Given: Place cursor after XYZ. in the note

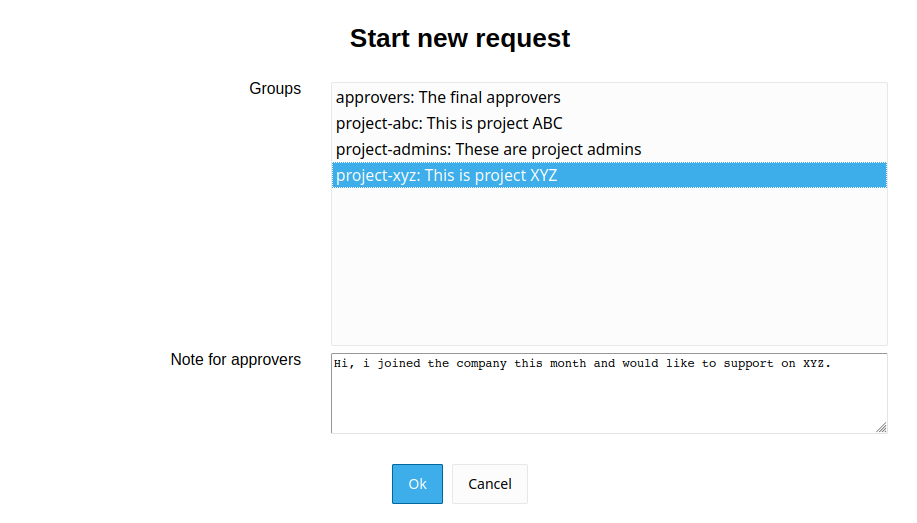Looking at the screenshot, I should [832, 364].
